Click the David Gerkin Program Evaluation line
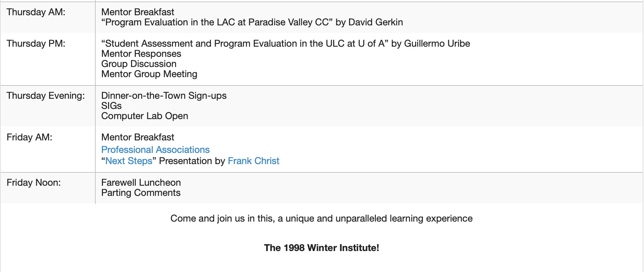Image resolution: width=644 pixels, height=272 pixels. (252, 22)
